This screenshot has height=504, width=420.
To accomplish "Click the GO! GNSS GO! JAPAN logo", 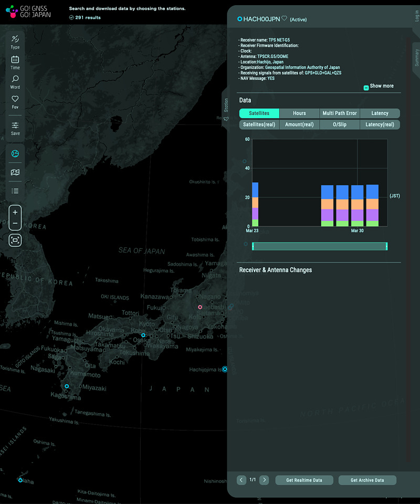I will pos(28,11).
